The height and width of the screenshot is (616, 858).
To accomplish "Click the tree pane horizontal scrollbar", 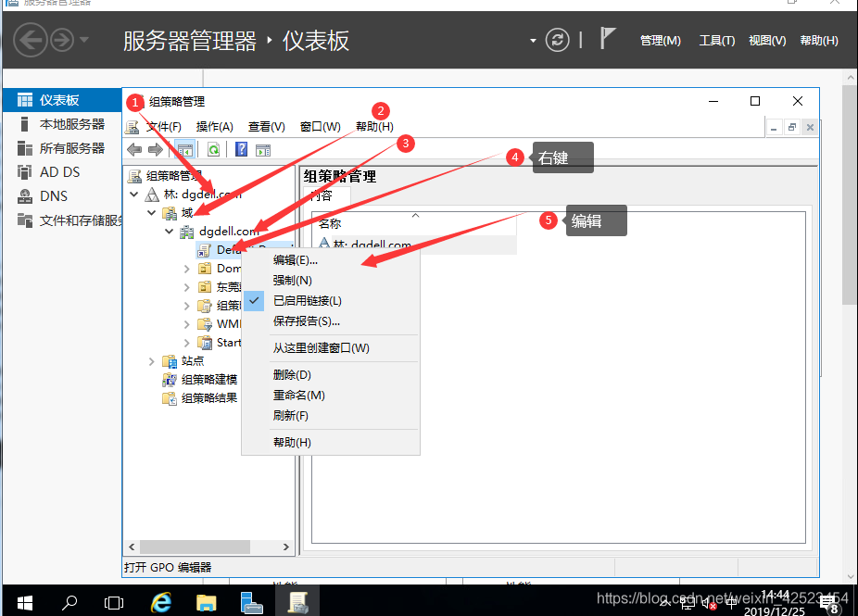I will point(208,547).
